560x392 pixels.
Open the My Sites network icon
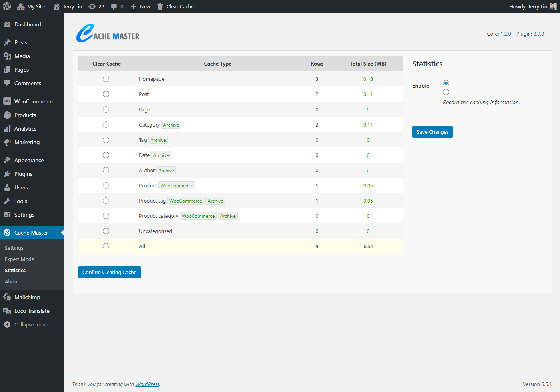(x=21, y=6)
